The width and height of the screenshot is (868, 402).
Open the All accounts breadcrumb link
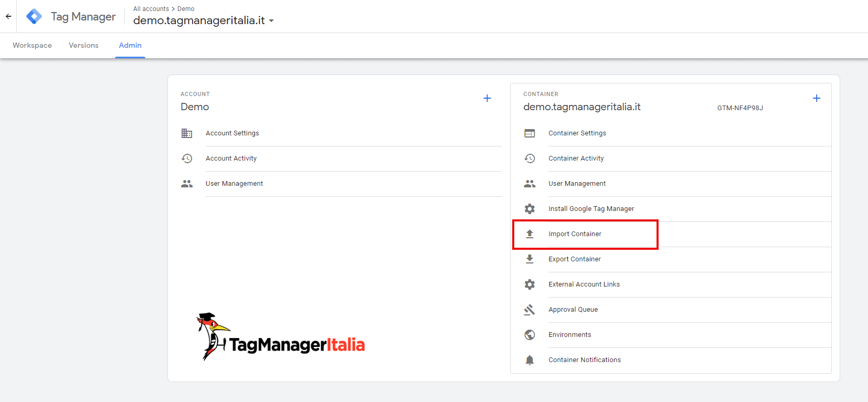point(151,9)
